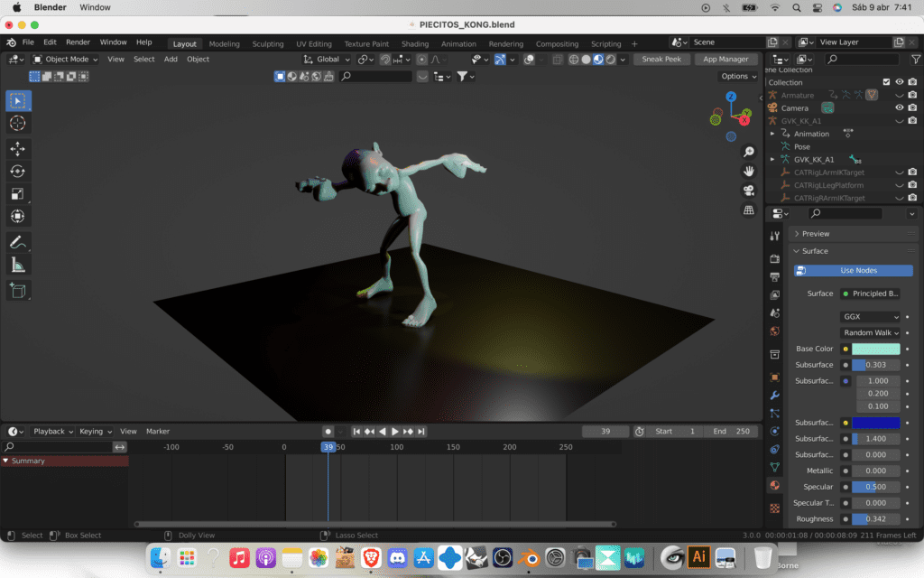Expand the Preview panel

[x=816, y=234]
